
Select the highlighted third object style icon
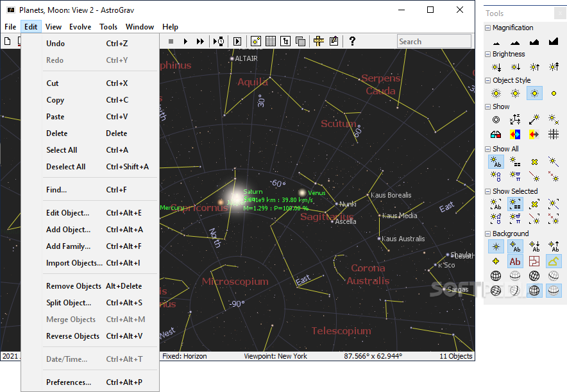tap(534, 93)
